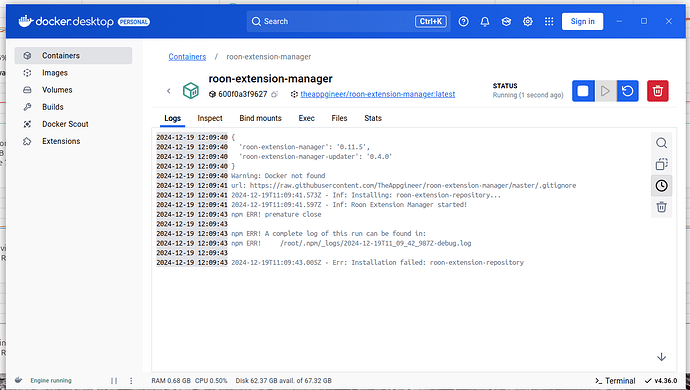Viewport: 690px width, 390px height.
Task: Toggle log timestamps with the clock icon
Action: (661, 186)
